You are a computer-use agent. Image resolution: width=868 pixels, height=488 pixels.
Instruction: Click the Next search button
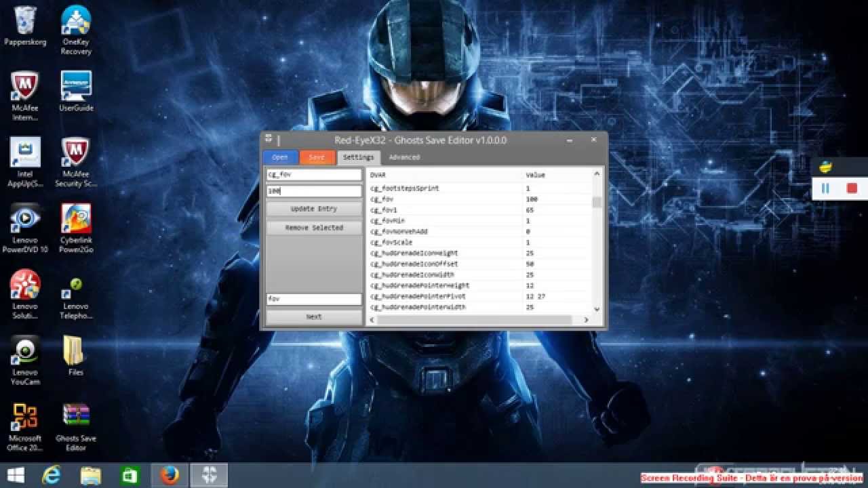314,317
